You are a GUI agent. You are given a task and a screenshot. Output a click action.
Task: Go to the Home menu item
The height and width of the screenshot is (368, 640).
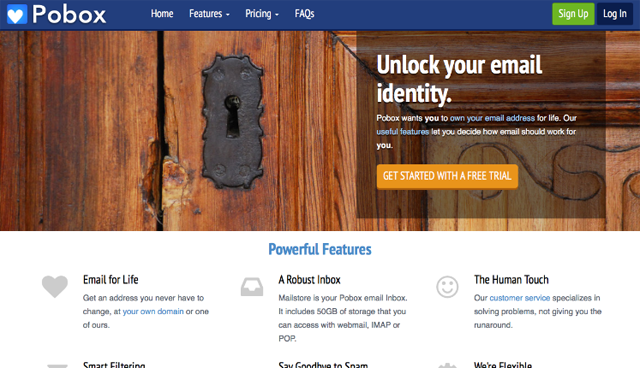point(162,14)
